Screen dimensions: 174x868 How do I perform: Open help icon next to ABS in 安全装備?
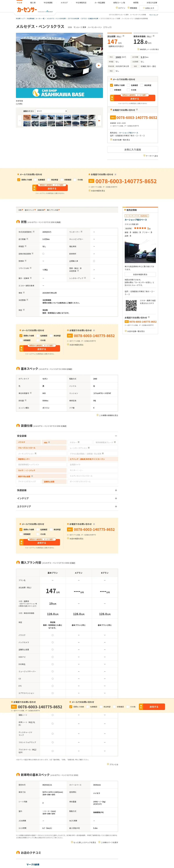pyautogui.click(x=49, y=442)
